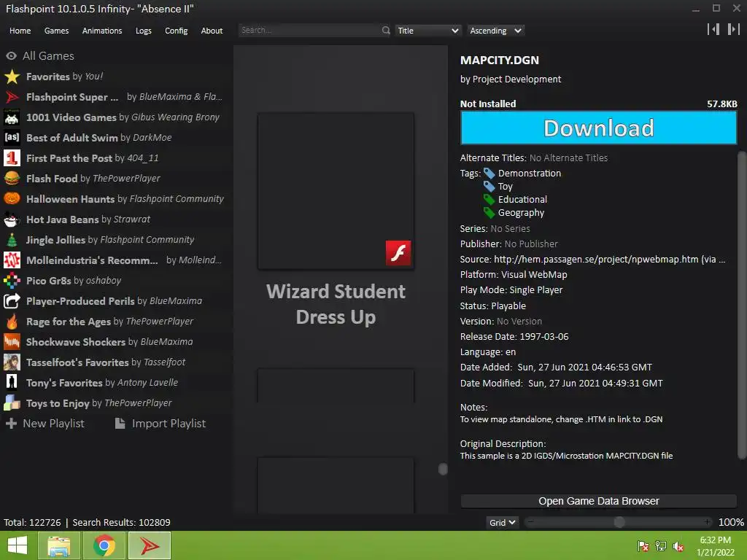
Task: Create a New Playlist
Action: [44, 424]
